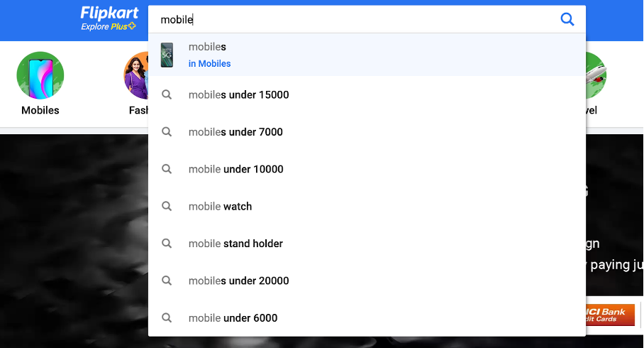The image size is (644, 348).
Task: Open the Fashion category image
Action: pyautogui.click(x=136, y=75)
